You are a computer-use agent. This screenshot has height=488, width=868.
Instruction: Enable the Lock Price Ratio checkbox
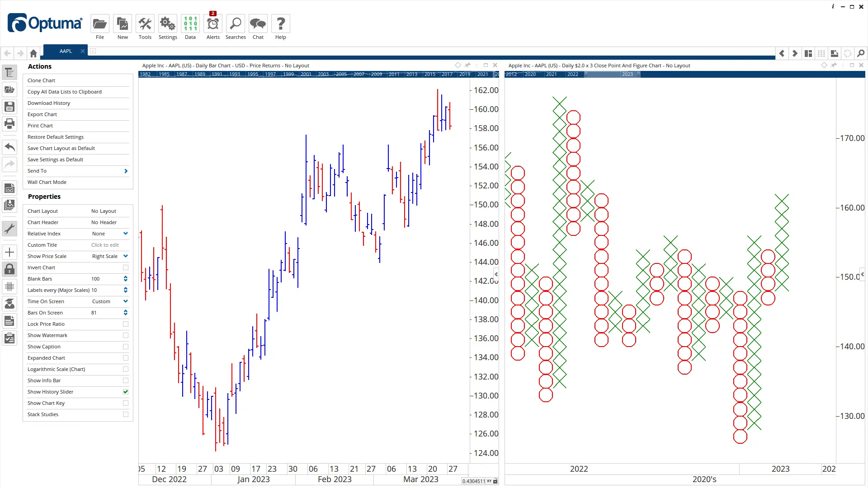coord(126,324)
